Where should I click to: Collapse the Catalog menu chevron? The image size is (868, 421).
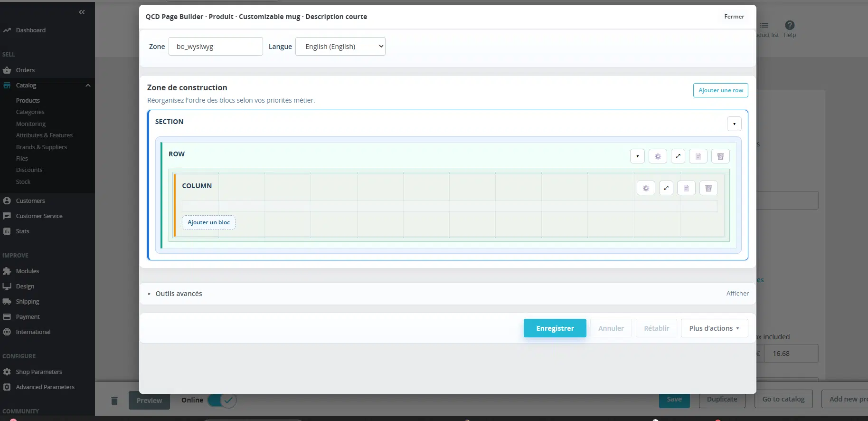[88, 86]
